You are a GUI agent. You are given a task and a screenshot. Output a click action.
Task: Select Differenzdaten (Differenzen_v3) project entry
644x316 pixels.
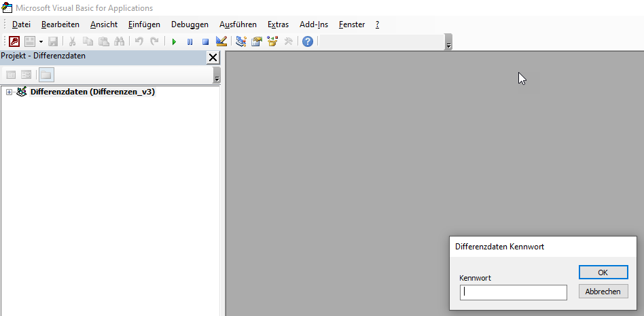[x=93, y=92]
